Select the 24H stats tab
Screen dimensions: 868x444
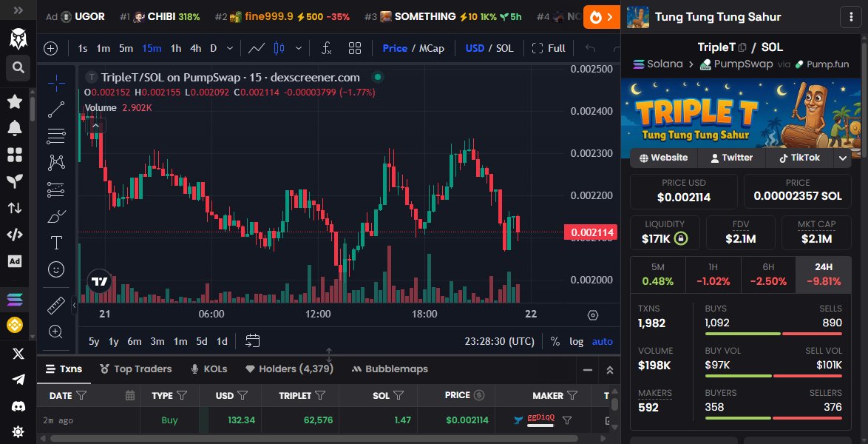tap(823, 275)
